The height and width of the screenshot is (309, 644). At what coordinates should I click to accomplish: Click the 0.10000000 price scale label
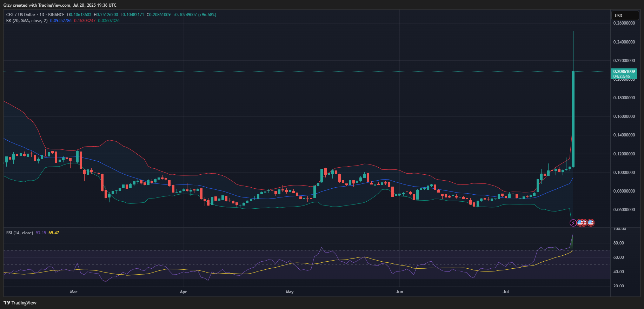pos(624,173)
